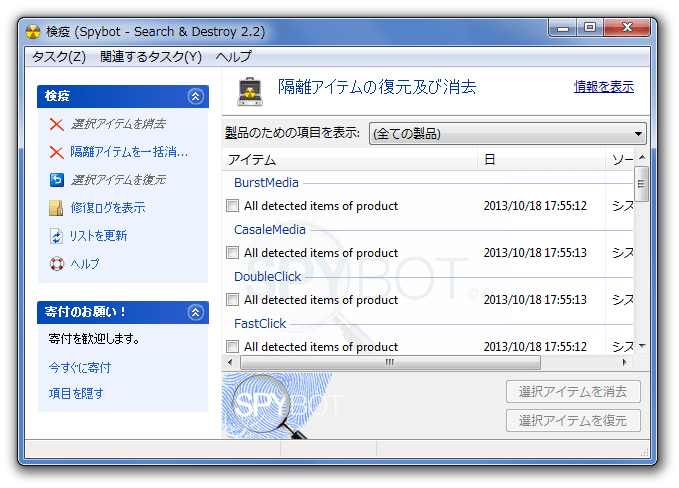Click the BurstMedia group header
Viewport: 679px width, 488px height.
pyautogui.click(x=266, y=183)
